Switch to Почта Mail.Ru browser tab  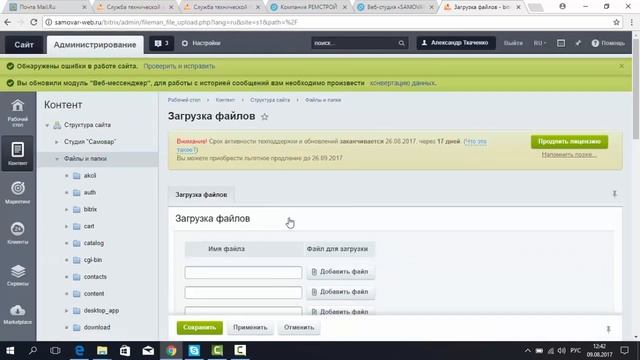click(x=48, y=7)
